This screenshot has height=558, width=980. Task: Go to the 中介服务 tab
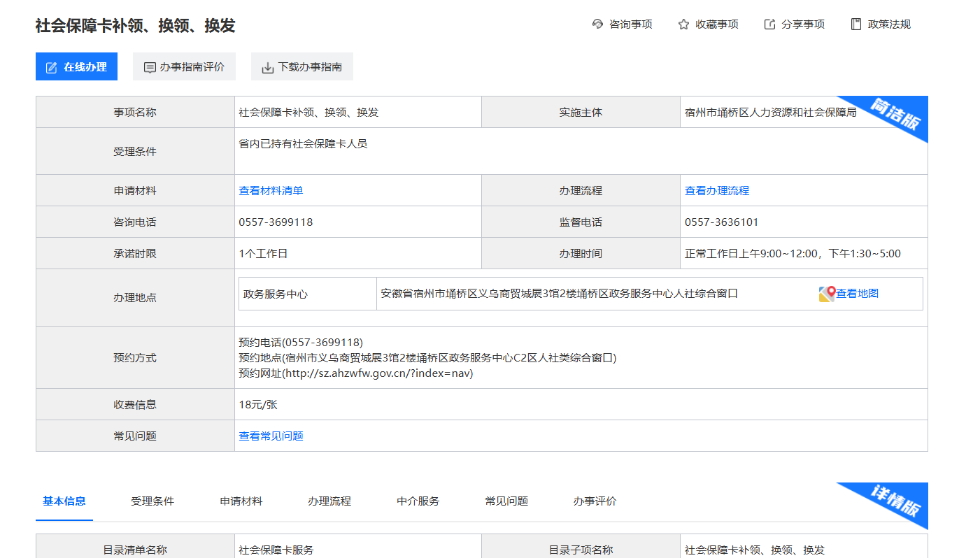pyautogui.click(x=418, y=501)
